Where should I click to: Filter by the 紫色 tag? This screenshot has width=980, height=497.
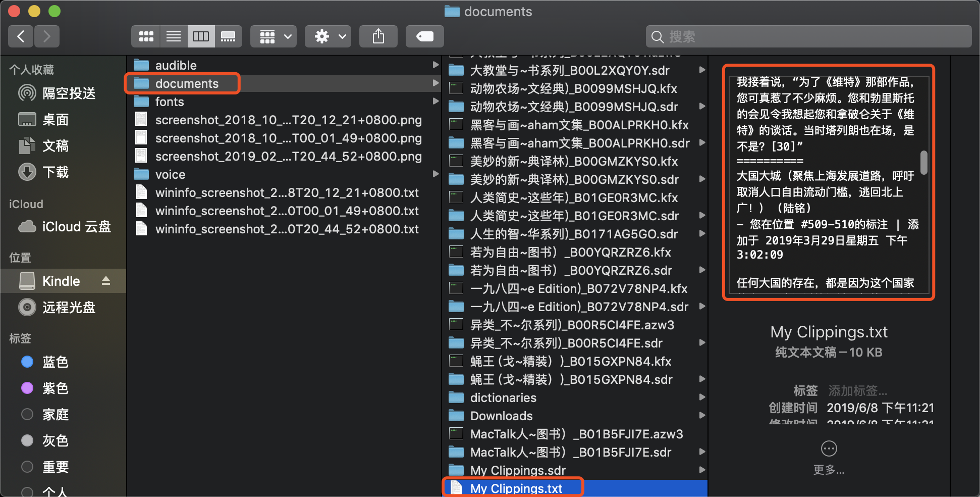pos(63,388)
